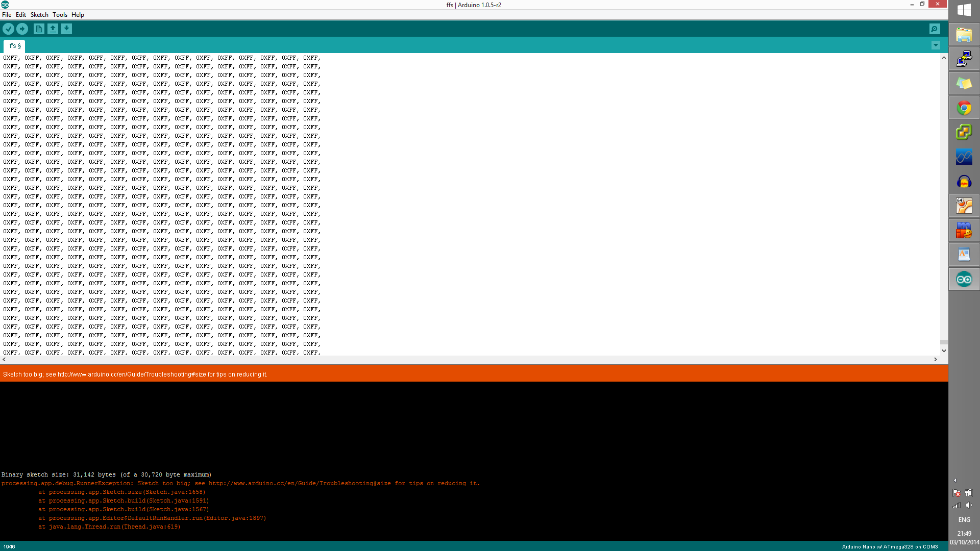This screenshot has width=980, height=551.
Task: Create a new sketch
Action: click(x=39, y=29)
